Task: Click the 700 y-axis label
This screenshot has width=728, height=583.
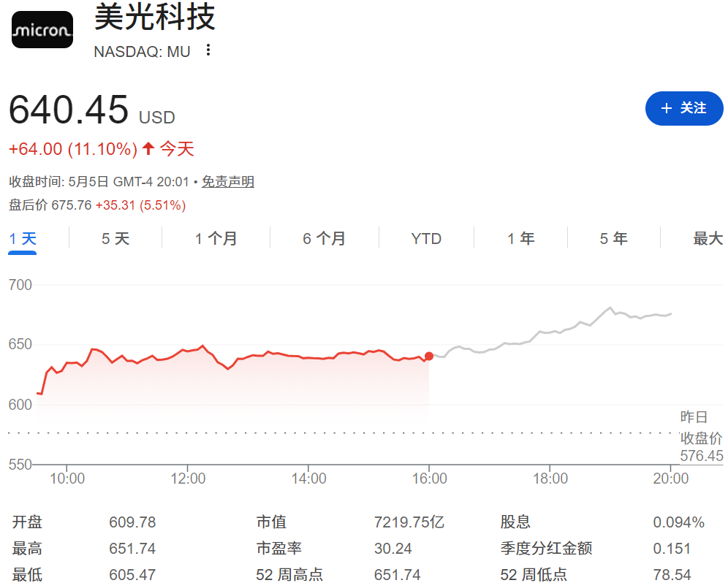Action: tap(20, 284)
